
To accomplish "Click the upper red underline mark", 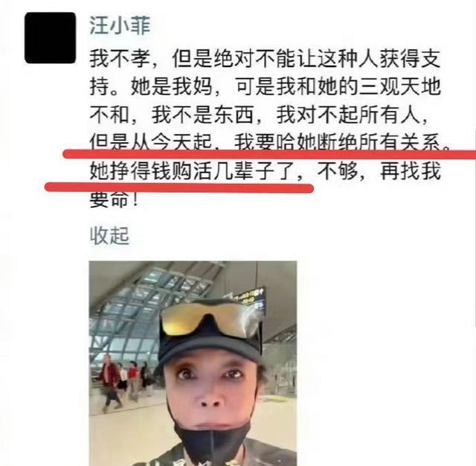I will (269, 154).
